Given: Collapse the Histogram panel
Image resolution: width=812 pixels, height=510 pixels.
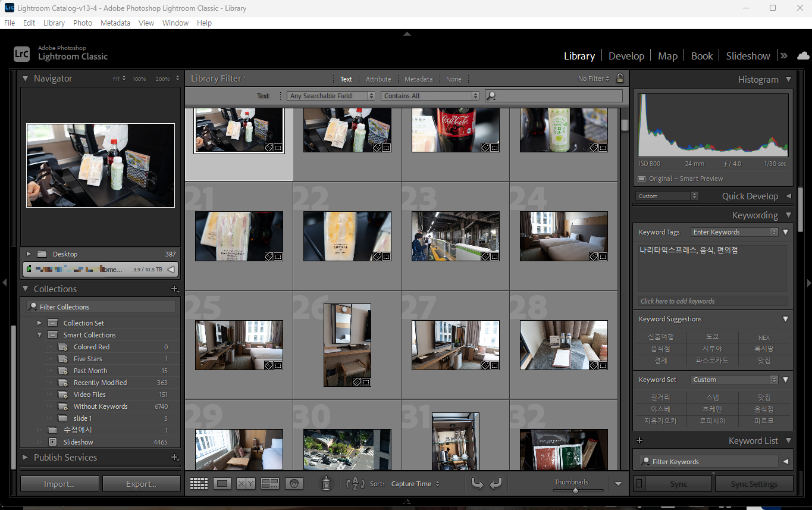Looking at the screenshot, I should coord(788,79).
